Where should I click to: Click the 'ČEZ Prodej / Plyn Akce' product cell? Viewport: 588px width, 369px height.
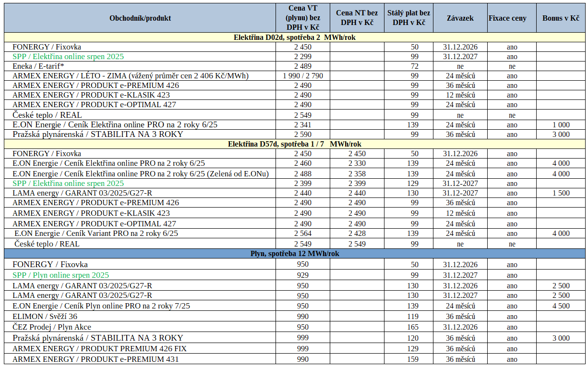tap(140, 327)
